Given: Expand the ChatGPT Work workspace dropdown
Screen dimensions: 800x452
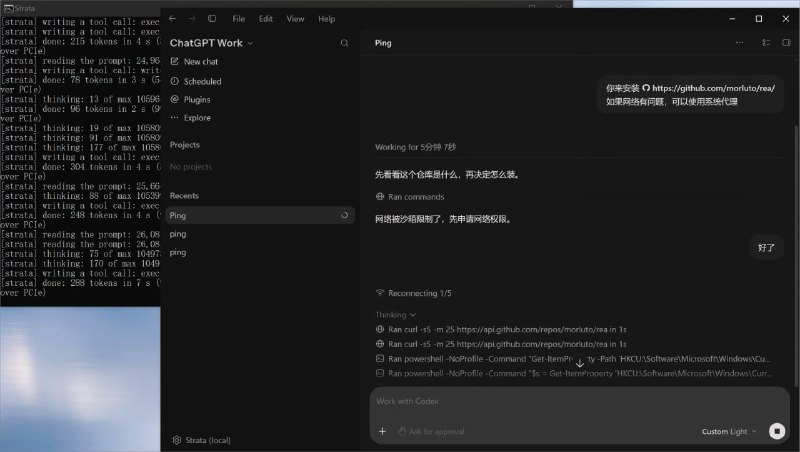Looking at the screenshot, I should coord(211,43).
